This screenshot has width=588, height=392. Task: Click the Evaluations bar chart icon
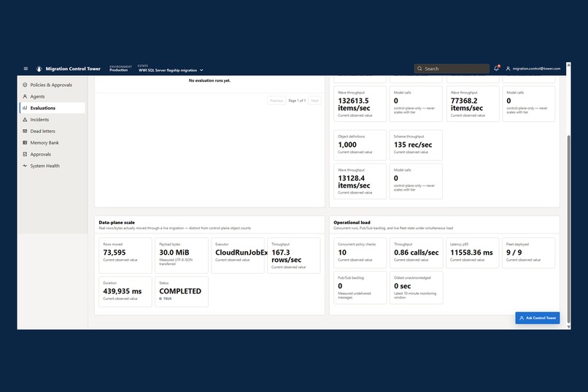tap(25, 107)
